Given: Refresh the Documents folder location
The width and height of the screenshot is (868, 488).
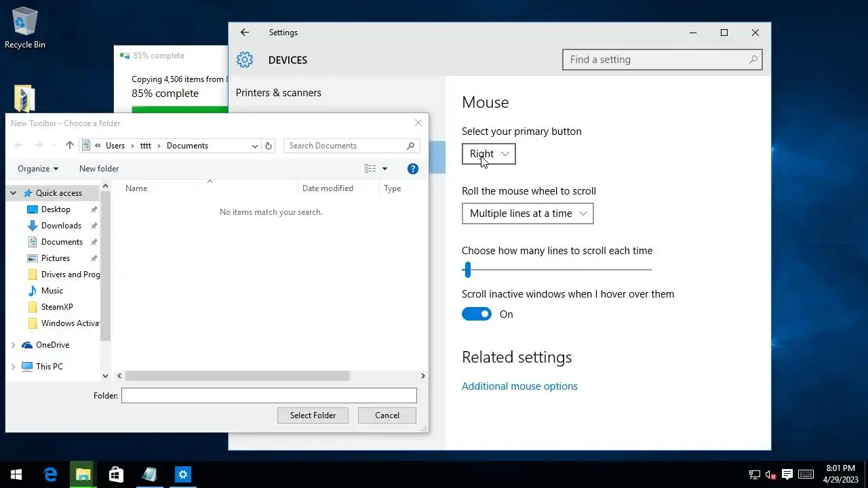Looking at the screenshot, I should pyautogui.click(x=269, y=146).
